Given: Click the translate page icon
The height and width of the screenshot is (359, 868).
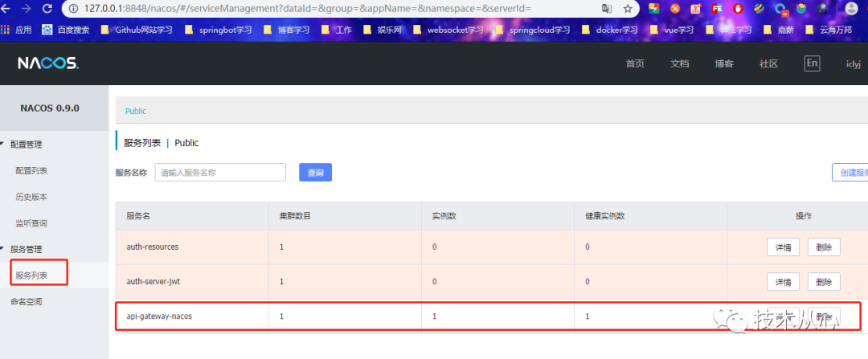Looking at the screenshot, I should point(607,8).
